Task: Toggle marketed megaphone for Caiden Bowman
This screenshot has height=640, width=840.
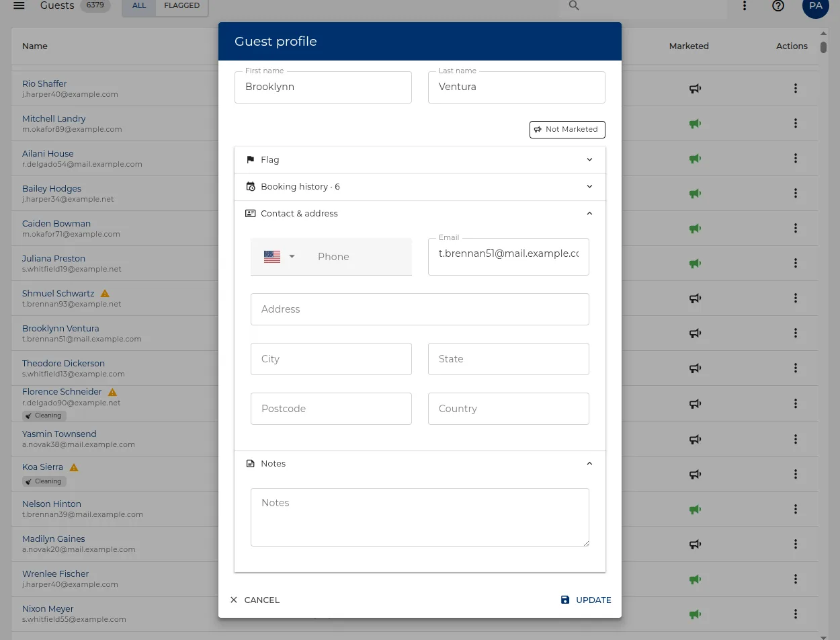Action: tap(696, 228)
